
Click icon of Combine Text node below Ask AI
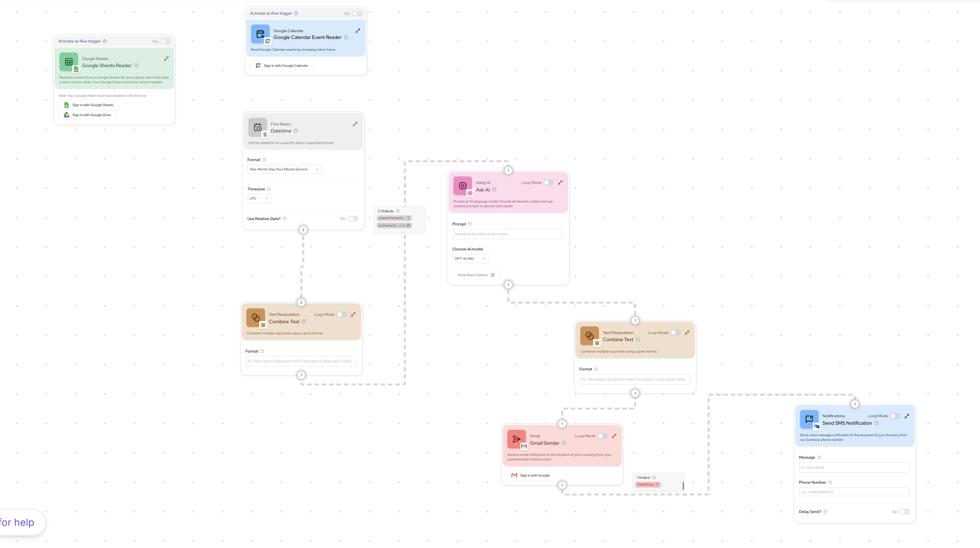[590, 336]
